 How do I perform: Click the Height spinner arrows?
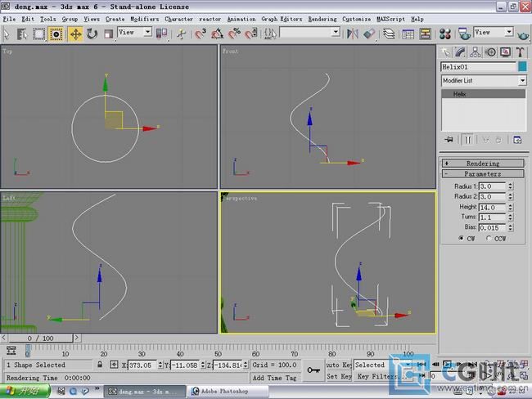tap(510, 207)
